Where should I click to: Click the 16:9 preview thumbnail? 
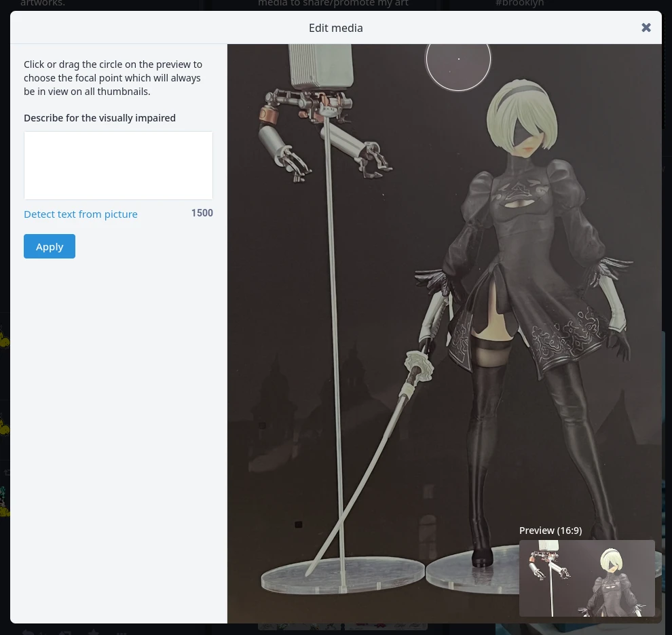(586, 578)
